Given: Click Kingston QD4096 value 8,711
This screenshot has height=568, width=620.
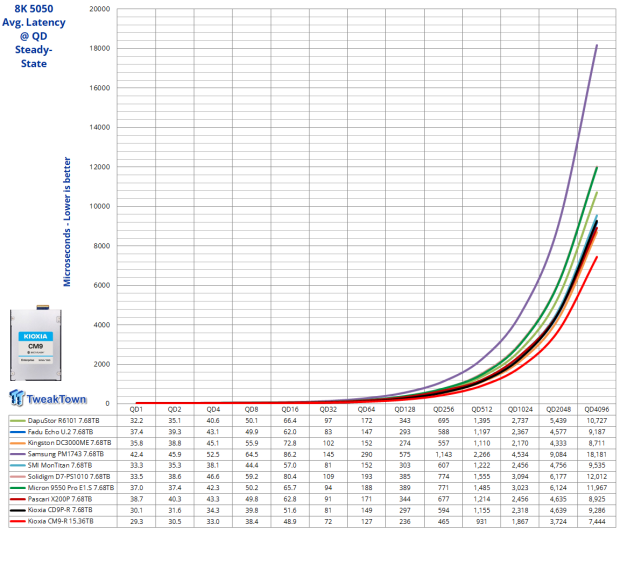Looking at the screenshot, I should (x=597, y=443).
